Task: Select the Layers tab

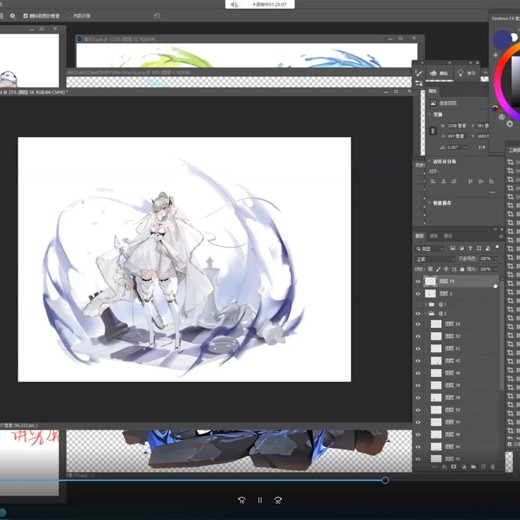Action: tap(419, 236)
